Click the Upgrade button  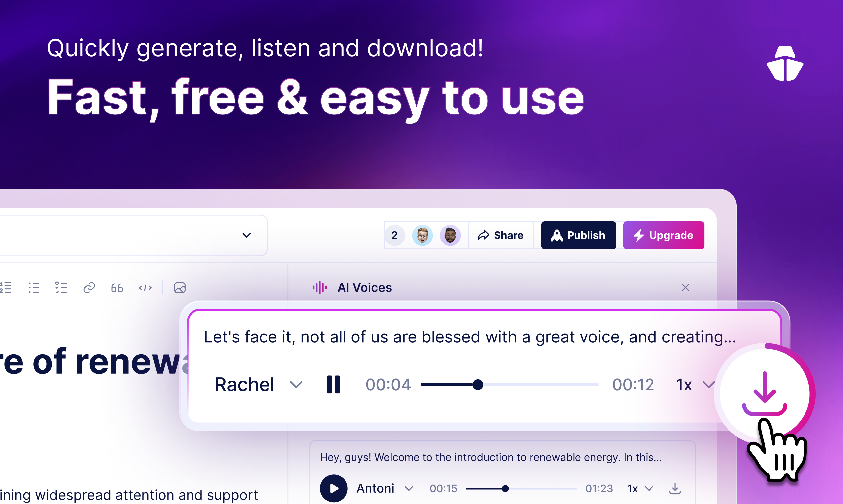660,235
